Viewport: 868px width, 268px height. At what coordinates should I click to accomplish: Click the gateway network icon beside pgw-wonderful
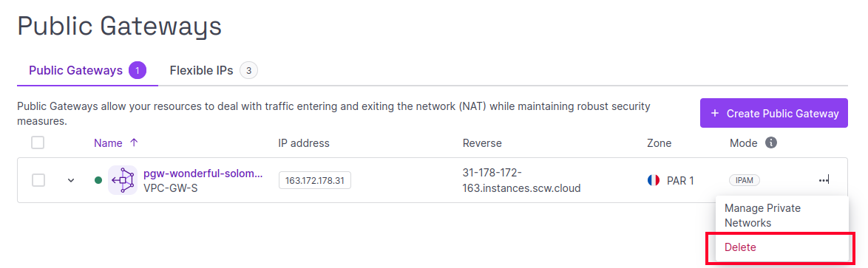tap(122, 180)
